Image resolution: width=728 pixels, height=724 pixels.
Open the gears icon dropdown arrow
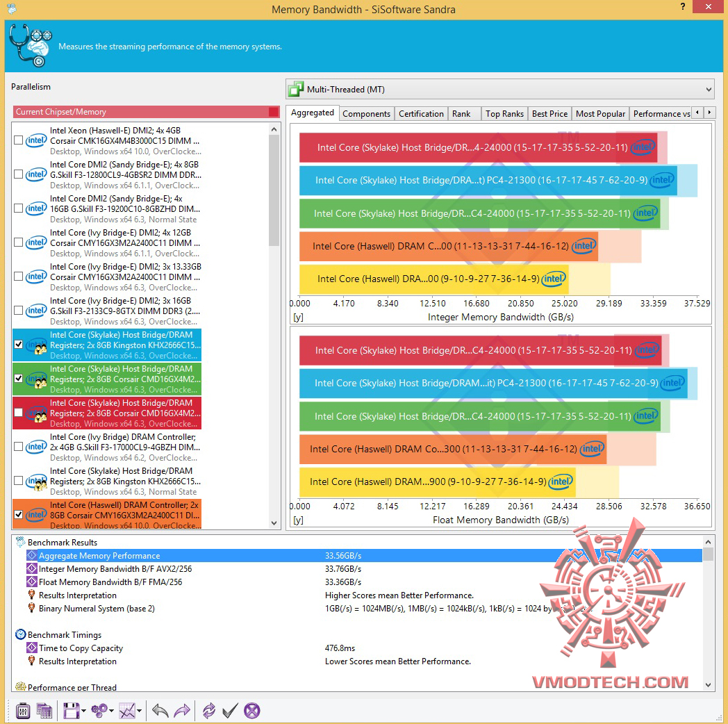tap(111, 711)
